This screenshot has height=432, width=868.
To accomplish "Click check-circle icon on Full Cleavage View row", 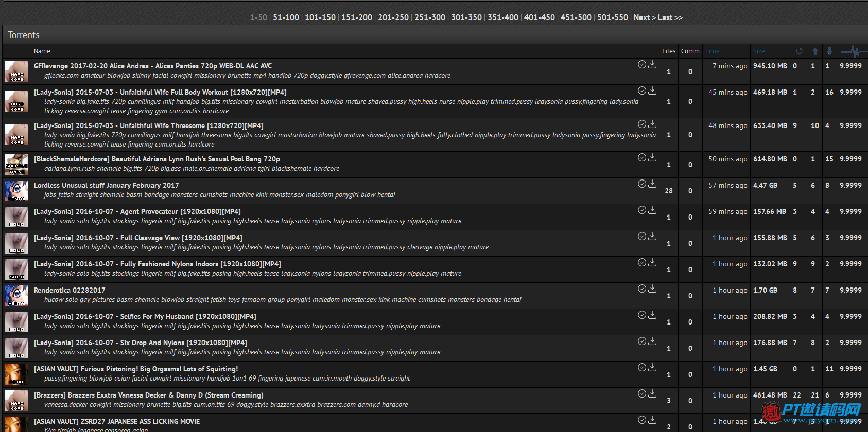I will [642, 236].
